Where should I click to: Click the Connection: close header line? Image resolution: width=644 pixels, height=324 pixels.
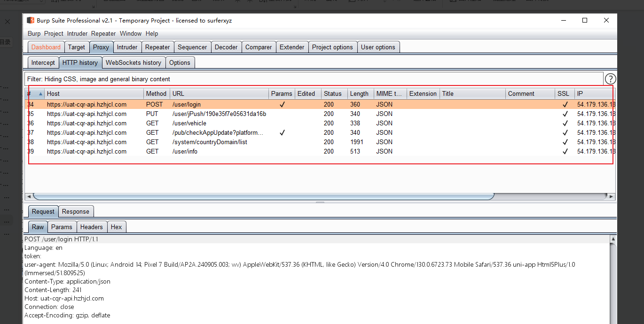point(49,307)
